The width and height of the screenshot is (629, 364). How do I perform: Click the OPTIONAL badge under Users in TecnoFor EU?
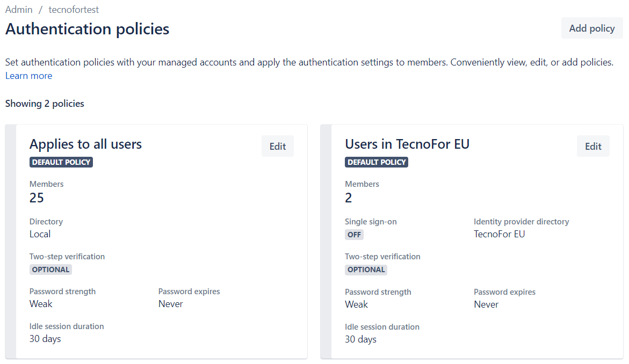pos(366,270)
